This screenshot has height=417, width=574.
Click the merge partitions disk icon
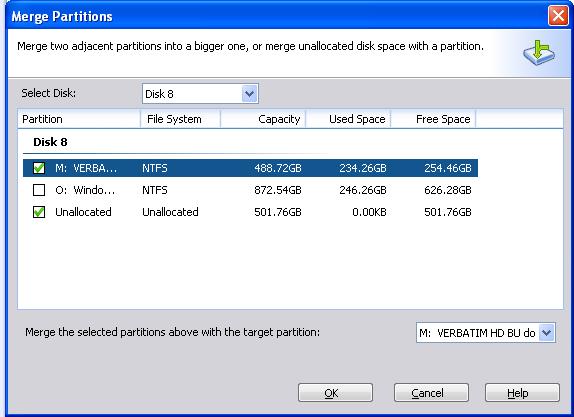[x=538, y=53]
